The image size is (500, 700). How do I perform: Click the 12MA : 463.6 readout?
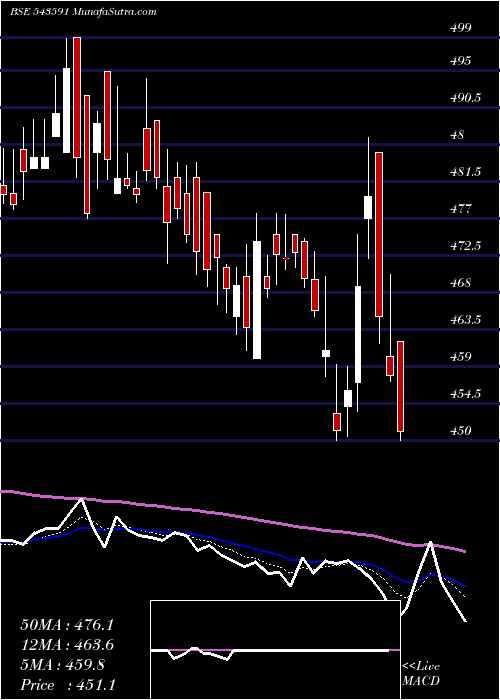point(67,645)
